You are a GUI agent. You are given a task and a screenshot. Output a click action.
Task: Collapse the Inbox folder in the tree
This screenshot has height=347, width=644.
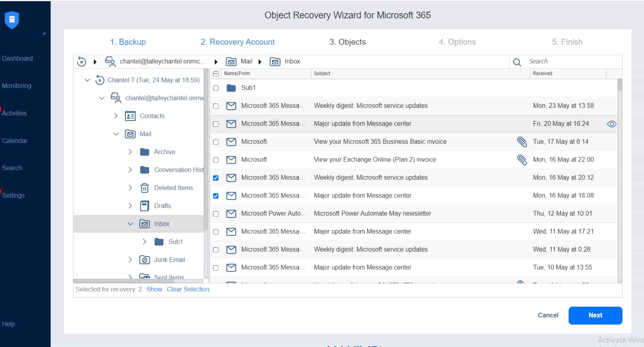(130, 224)
